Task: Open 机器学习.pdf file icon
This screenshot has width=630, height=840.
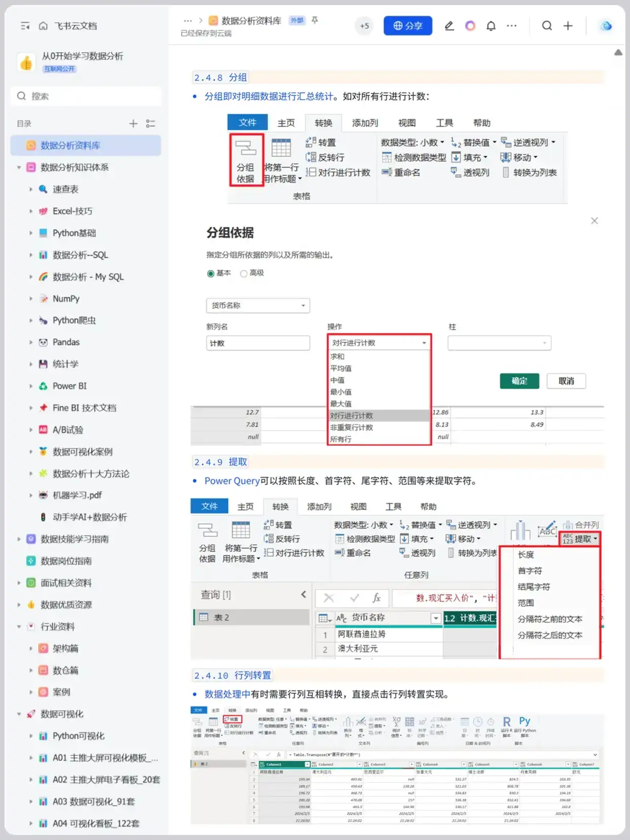Action: pos(44,495)
